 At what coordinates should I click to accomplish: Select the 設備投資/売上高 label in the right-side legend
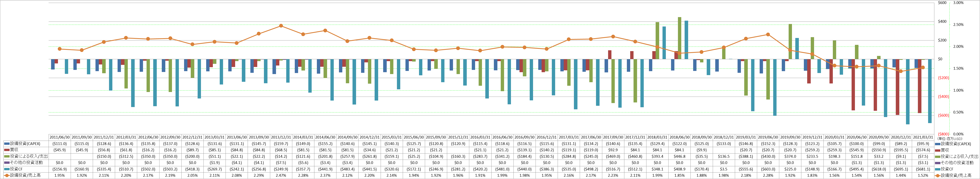coord(956,176)
